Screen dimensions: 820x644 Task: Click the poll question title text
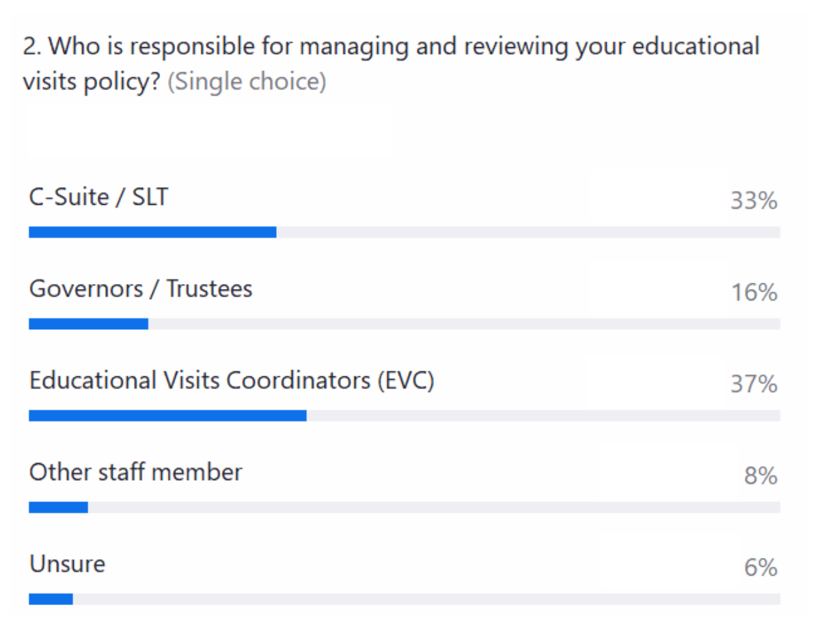tap(391, 47)
